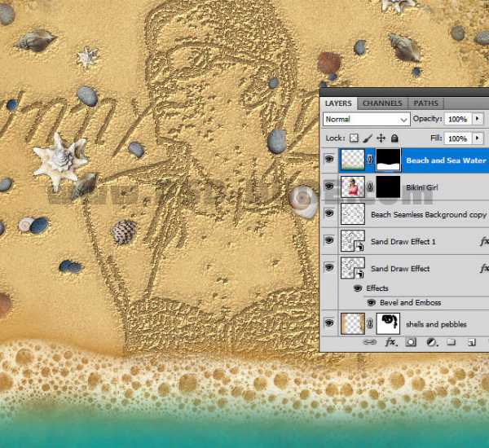Click the lock transparent pixels icon
The width and height of the screenshot is (489, 448).
click(354, 139)
